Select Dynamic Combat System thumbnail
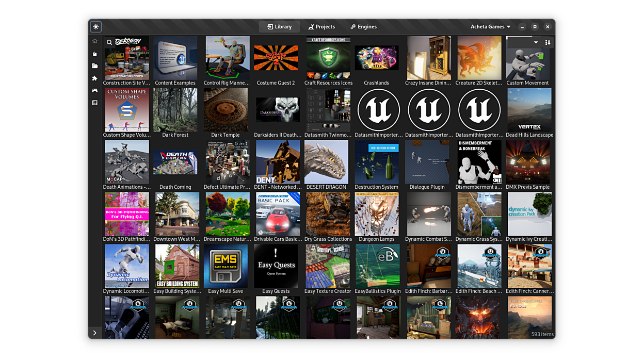This screenshot has height=362, width=644. (x=429, y=213)
